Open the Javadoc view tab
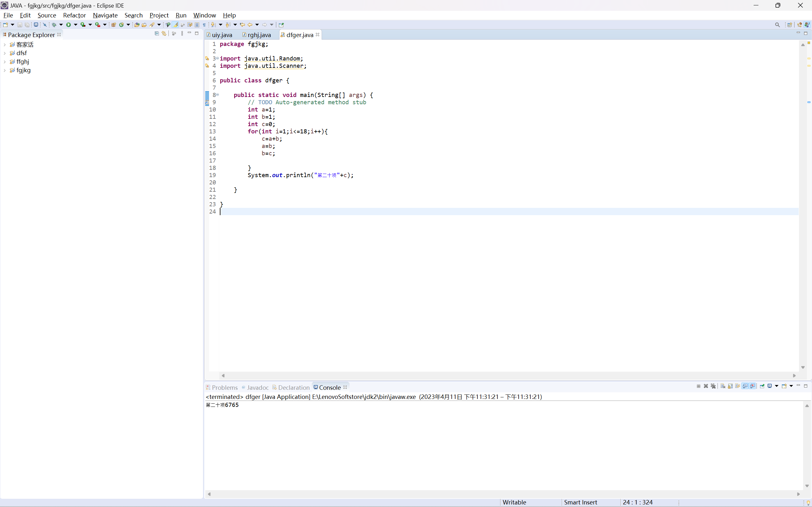 pyautogui.click(x=257, y=388)
